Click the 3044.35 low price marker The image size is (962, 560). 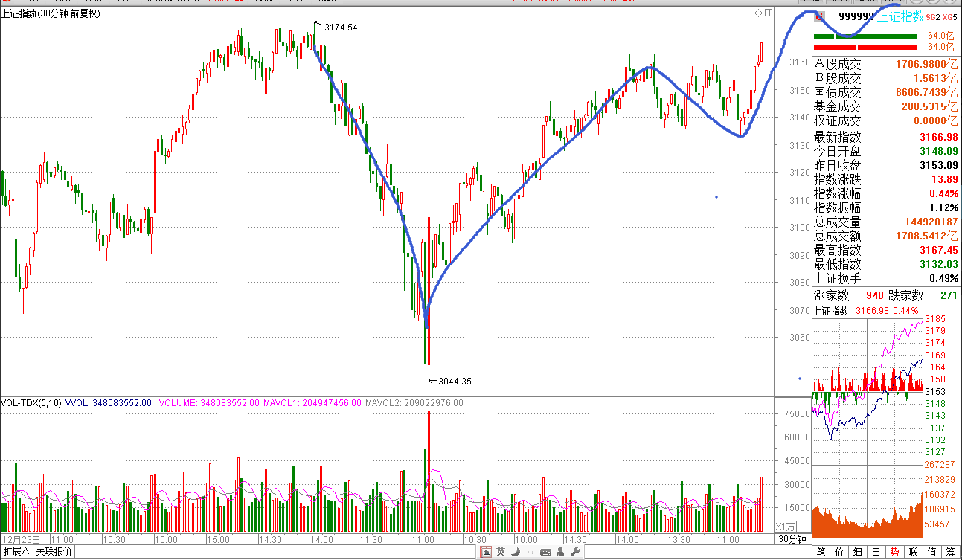tap(455, 382)
